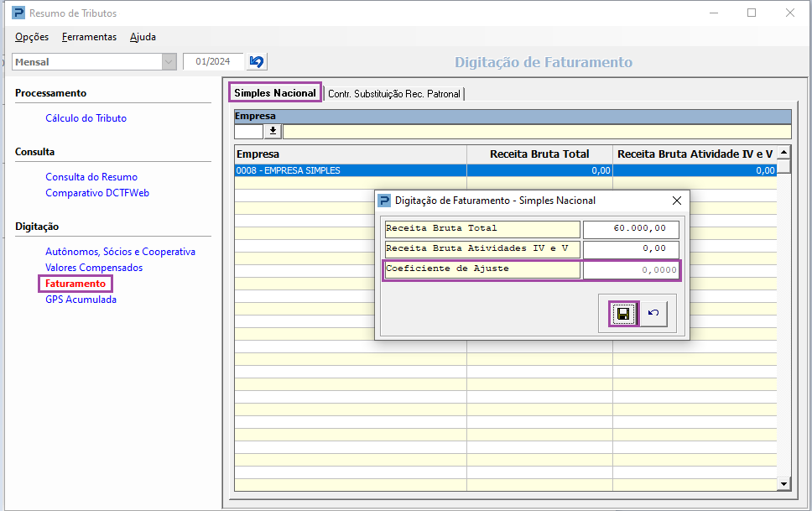This screenshot has height=511, width=812.
Task: Open the Autônomos, Sócios e Cooperativa link
Action: [x=120, y=252]
